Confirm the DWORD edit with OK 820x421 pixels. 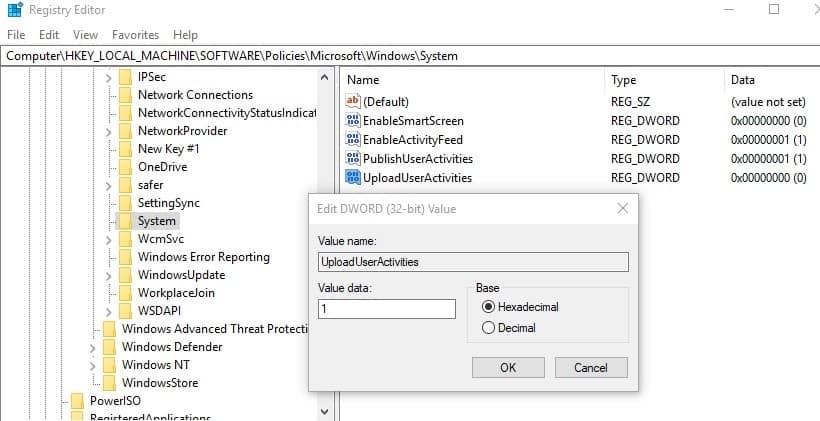click(x=508, y=368)
